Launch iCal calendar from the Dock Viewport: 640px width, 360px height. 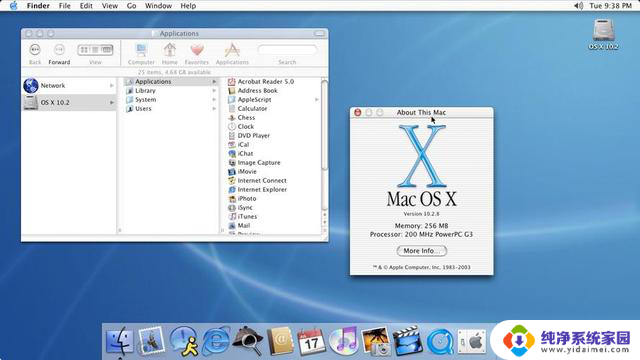click(311, 341)
